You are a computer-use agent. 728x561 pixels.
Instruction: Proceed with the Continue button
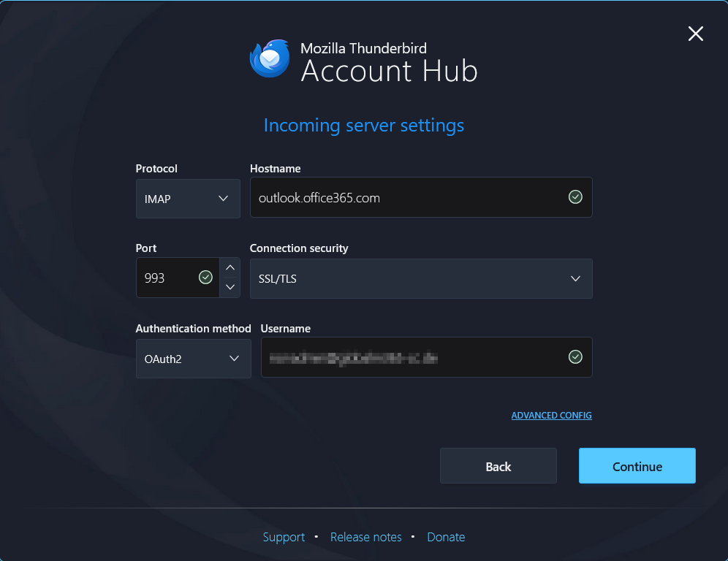(637, 466)
